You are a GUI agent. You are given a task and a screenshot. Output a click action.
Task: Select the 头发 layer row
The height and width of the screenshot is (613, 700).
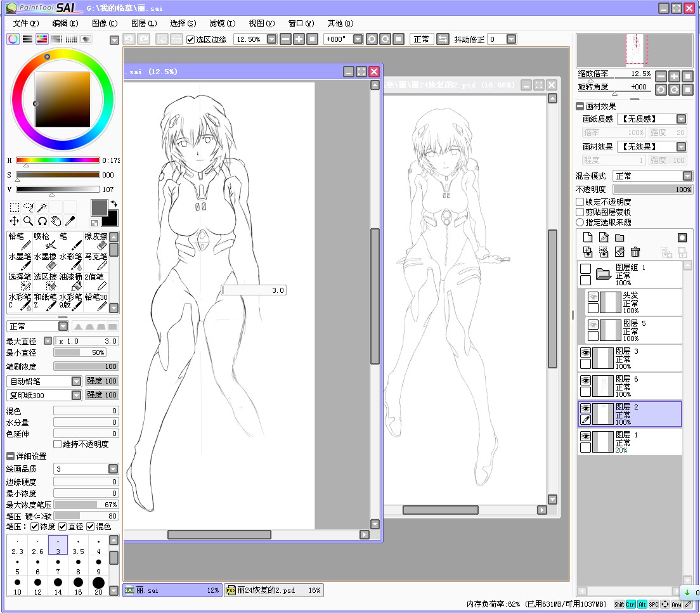pyautogui.click(x=633, y=302)
